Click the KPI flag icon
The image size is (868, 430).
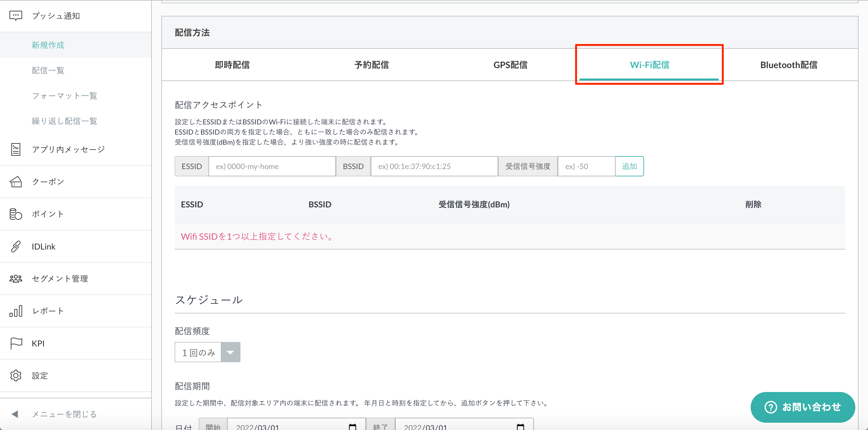(15, 343)
